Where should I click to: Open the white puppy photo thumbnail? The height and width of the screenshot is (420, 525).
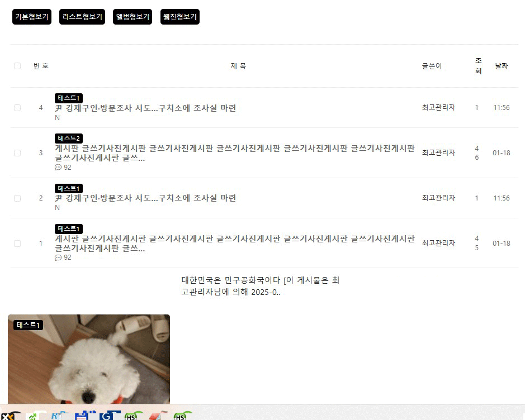pos(89,359)
